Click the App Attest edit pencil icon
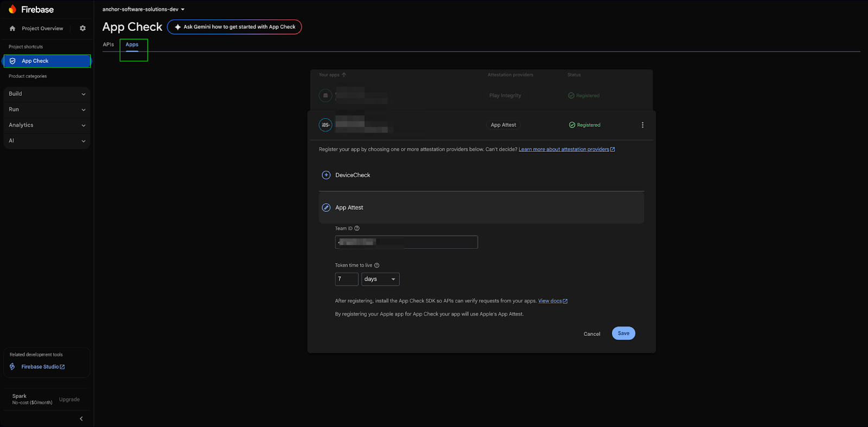868x427 pixels. coord(326,208)
